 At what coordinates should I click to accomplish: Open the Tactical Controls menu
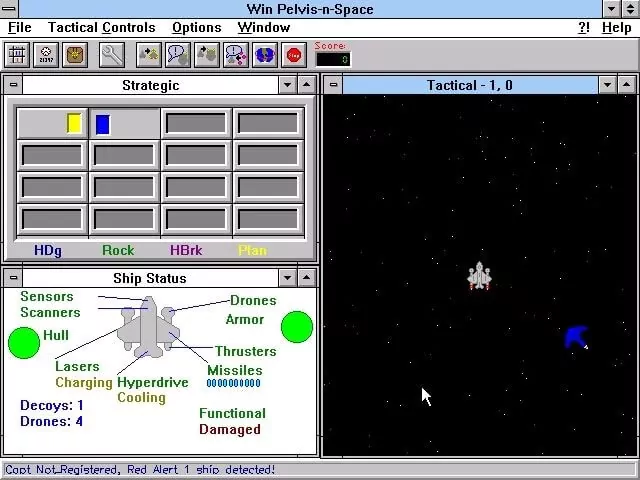[102, 28]
